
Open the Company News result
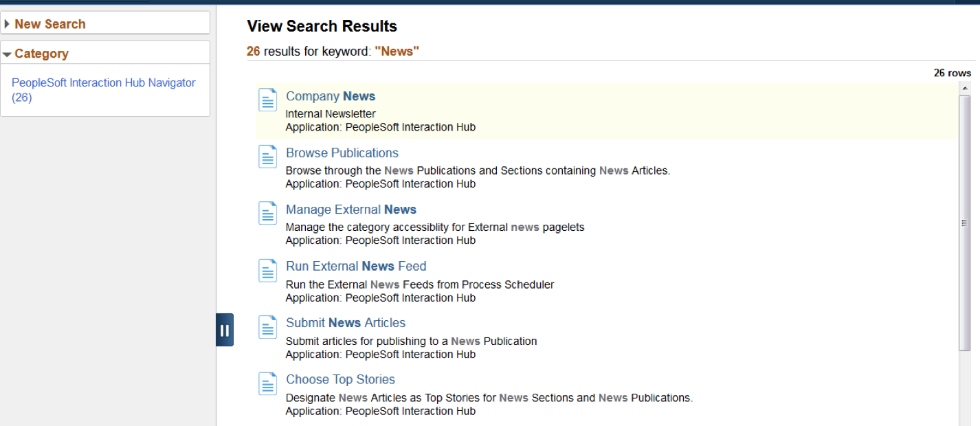click(x=330, y=96)
